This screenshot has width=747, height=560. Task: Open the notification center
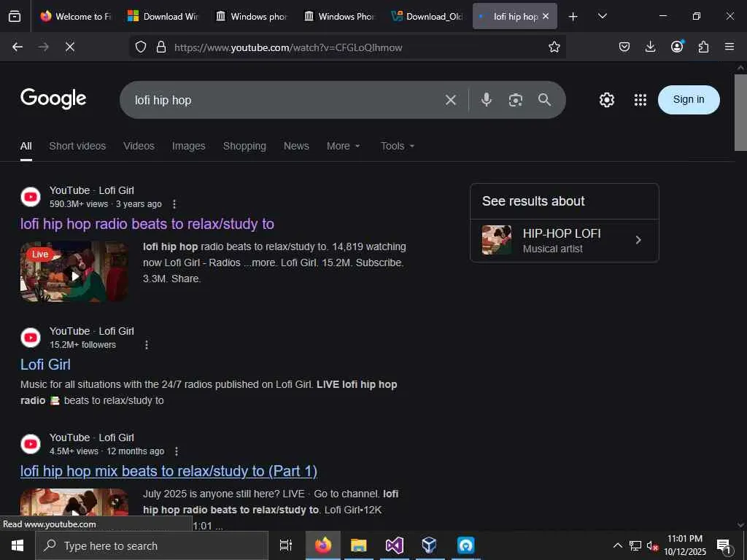pyautogui.click(x=724, y=546)
